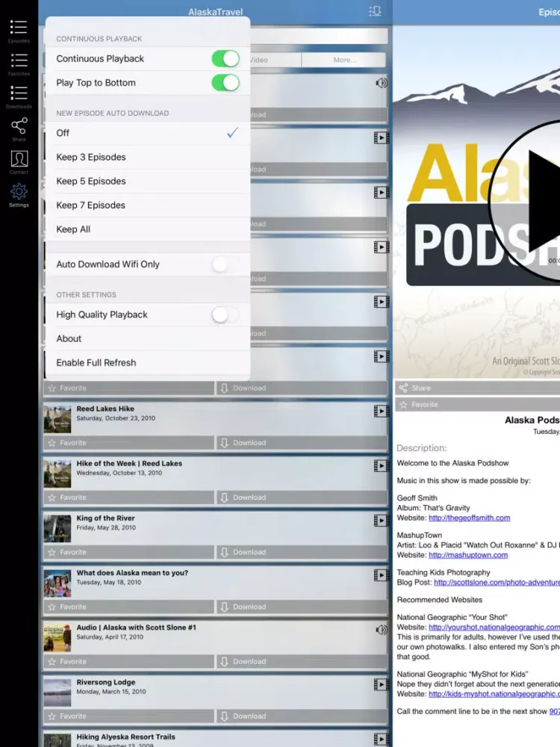
Task: Select the Keep All download option
Action: (x=148, y=229)
